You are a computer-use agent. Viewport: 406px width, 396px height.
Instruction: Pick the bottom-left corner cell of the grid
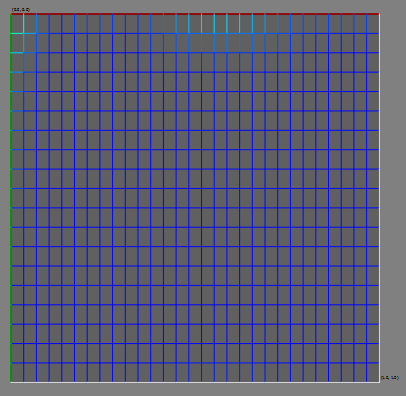point(18,372)
